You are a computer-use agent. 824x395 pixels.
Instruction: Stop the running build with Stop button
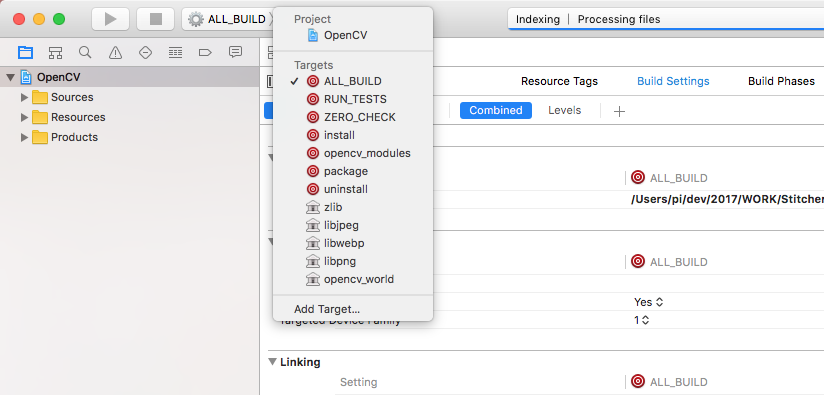point(156,19)
